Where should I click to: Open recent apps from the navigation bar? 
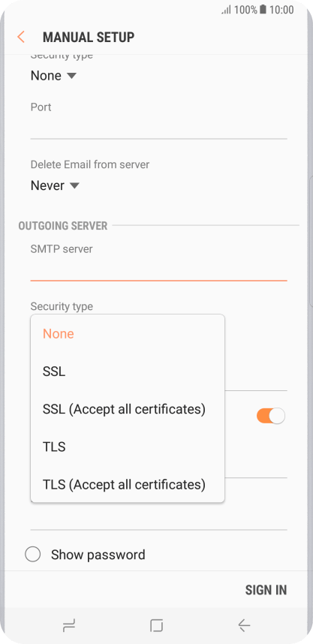tap(68, 625)
